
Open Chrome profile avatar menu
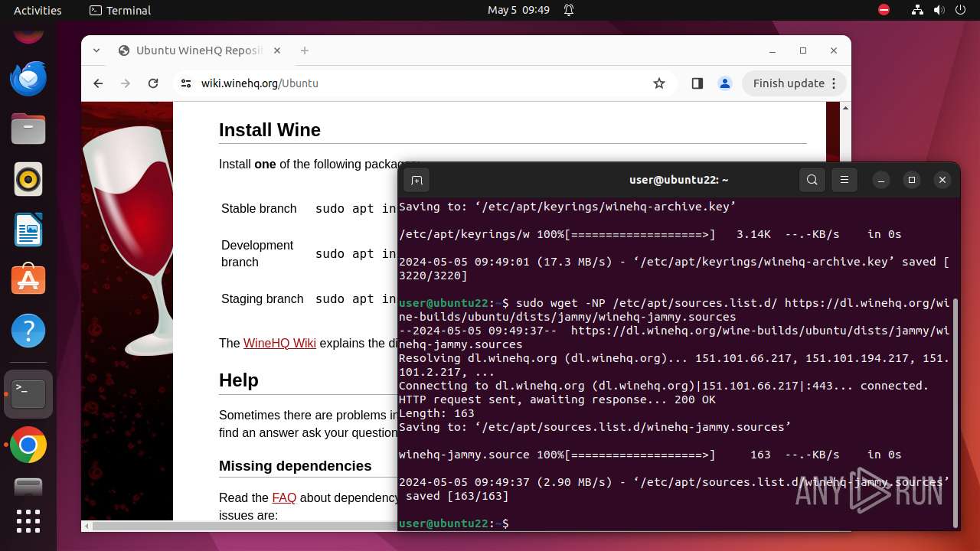coord(724,83)
